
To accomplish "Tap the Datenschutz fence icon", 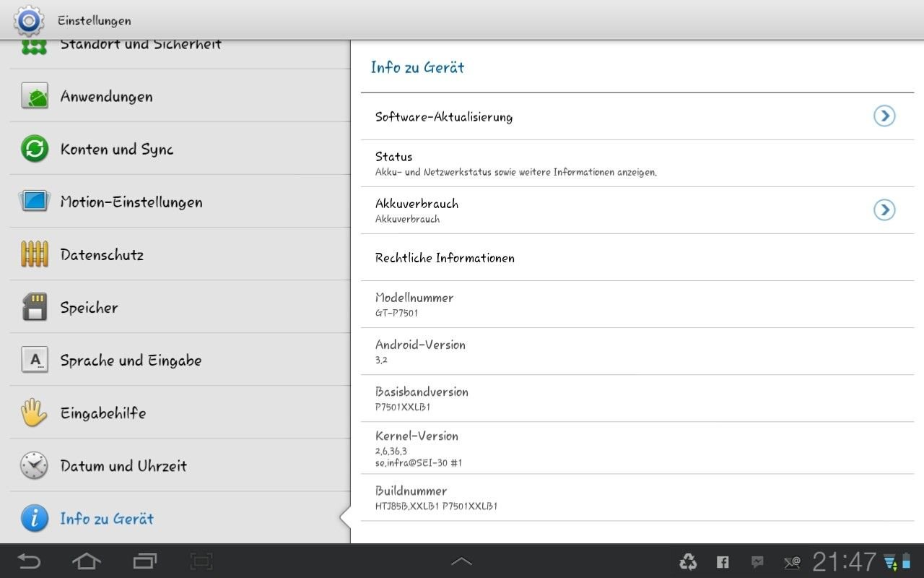I will click(34, 254).
